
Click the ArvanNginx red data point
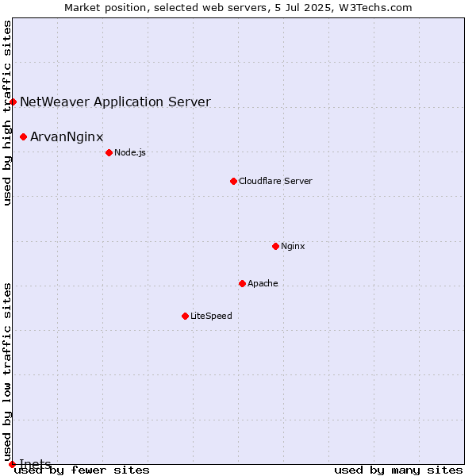(23, 137)
